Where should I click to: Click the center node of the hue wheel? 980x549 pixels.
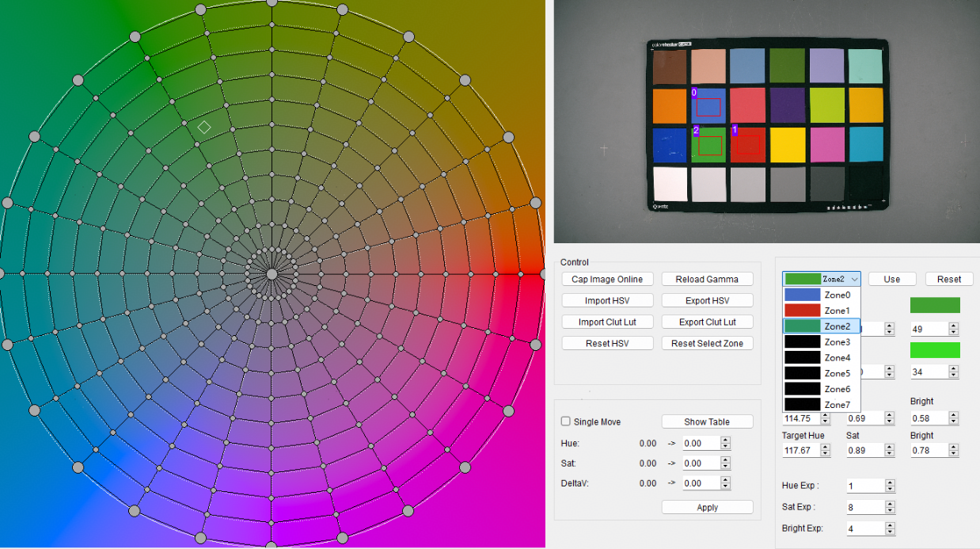(272, 273)
